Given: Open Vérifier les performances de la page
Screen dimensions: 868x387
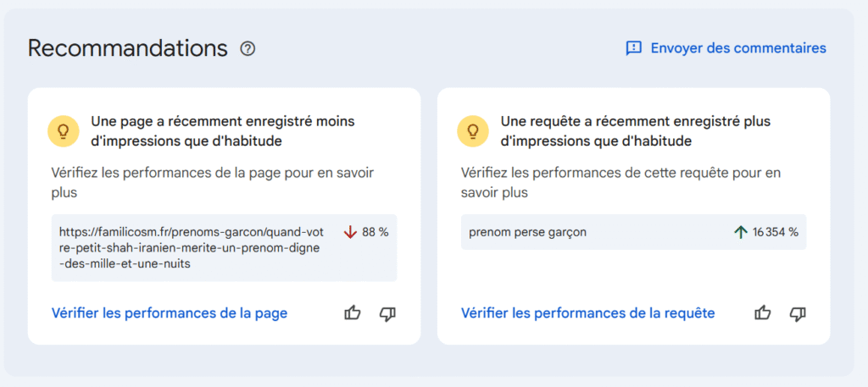Looking at the screenshot, I should tap(170, 313).
